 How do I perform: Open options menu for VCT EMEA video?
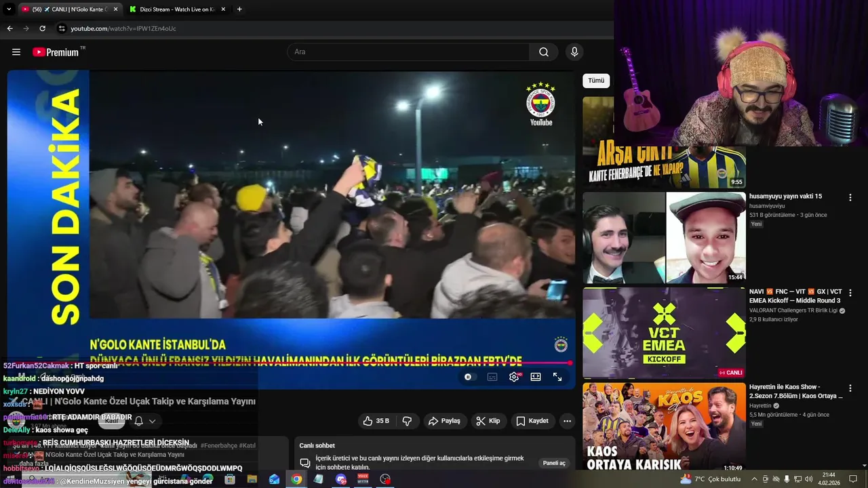(850, 293)
